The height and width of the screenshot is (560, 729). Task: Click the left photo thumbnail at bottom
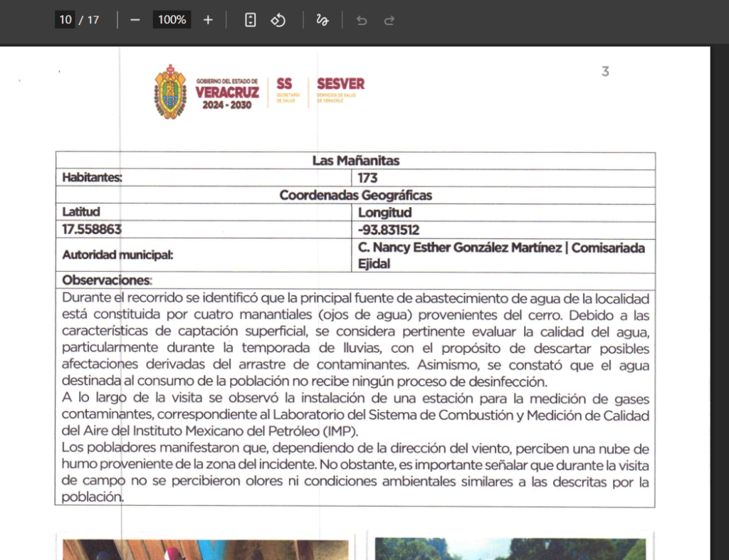pos(206,549)
